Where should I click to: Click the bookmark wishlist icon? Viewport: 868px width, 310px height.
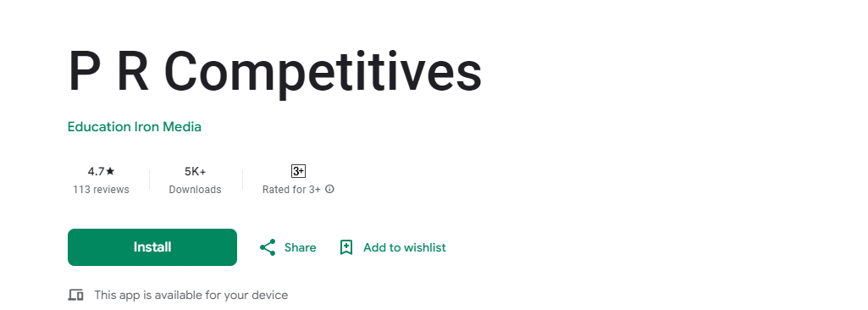346,247
